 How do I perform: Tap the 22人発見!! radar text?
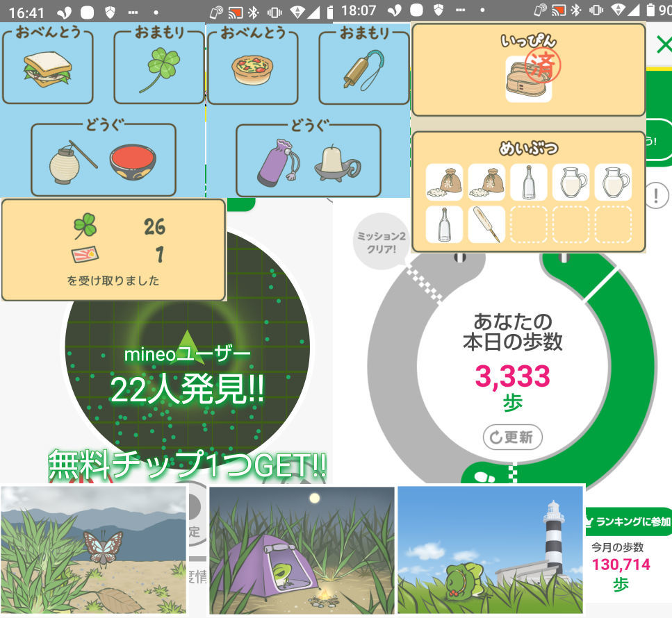pos(187,389)
